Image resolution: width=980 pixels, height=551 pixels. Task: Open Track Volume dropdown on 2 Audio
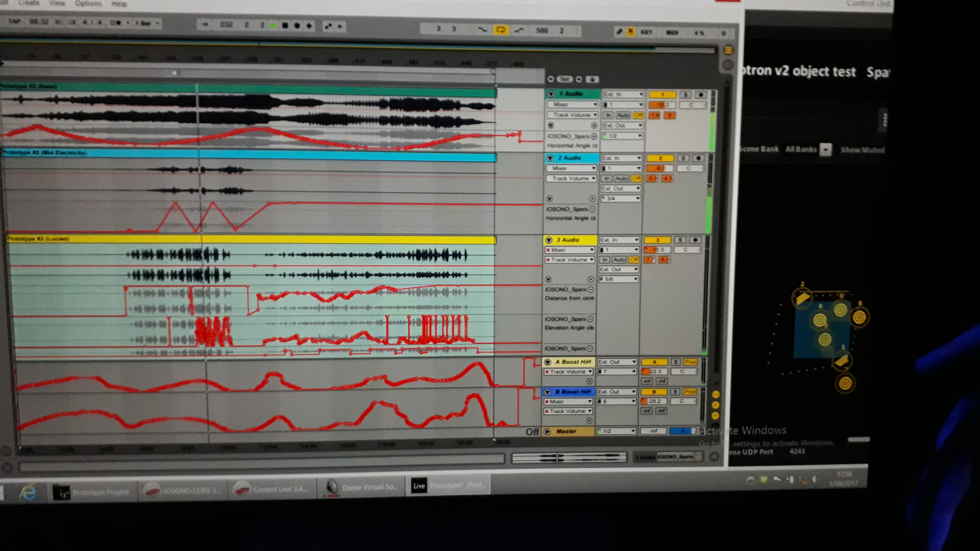click(571, 178)
